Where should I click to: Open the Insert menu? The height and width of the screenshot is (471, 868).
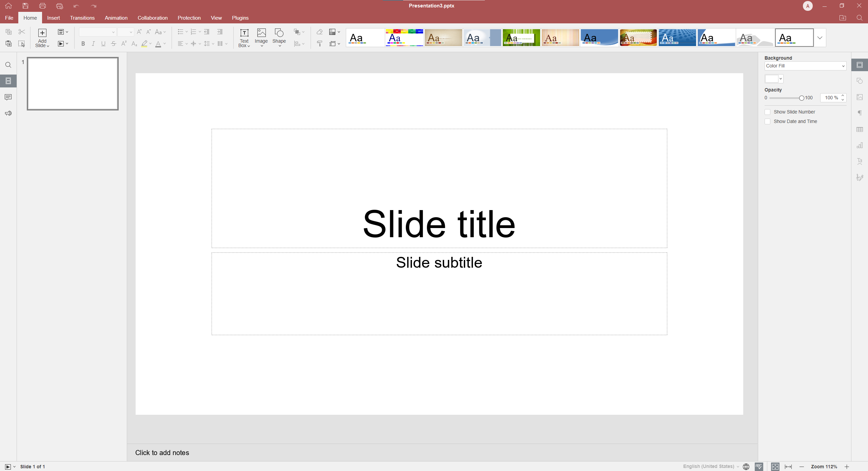click(x=54, y=18)
